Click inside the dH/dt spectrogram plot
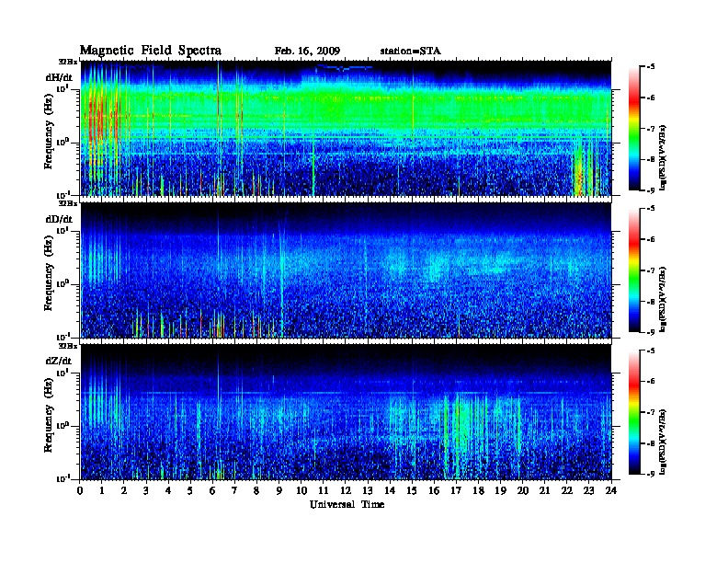 click(346, 128)
